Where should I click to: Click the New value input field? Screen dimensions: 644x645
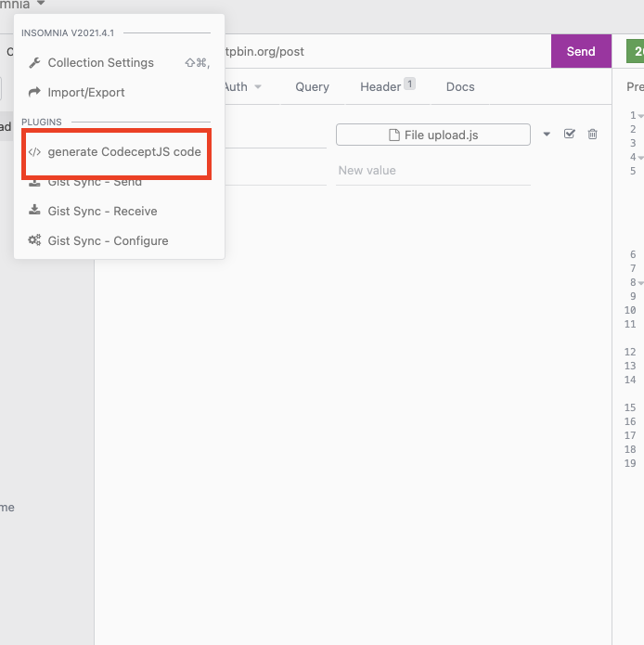tap(433, 171)
